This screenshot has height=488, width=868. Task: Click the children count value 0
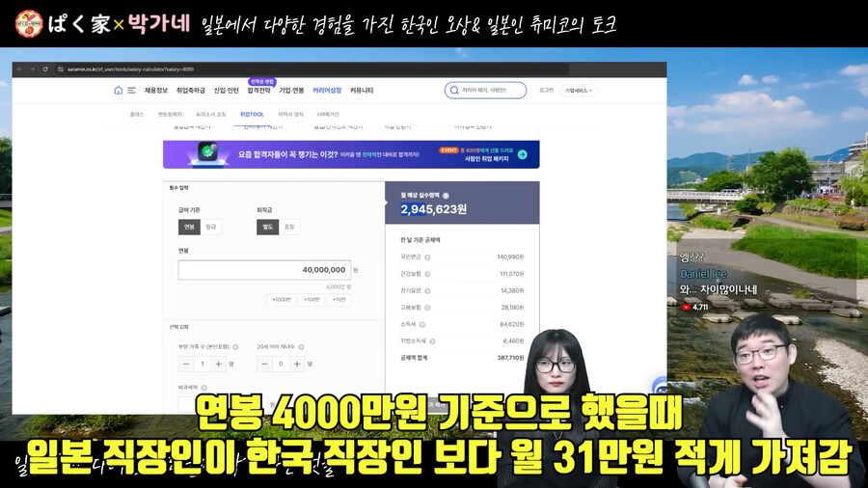click(281, 364)
